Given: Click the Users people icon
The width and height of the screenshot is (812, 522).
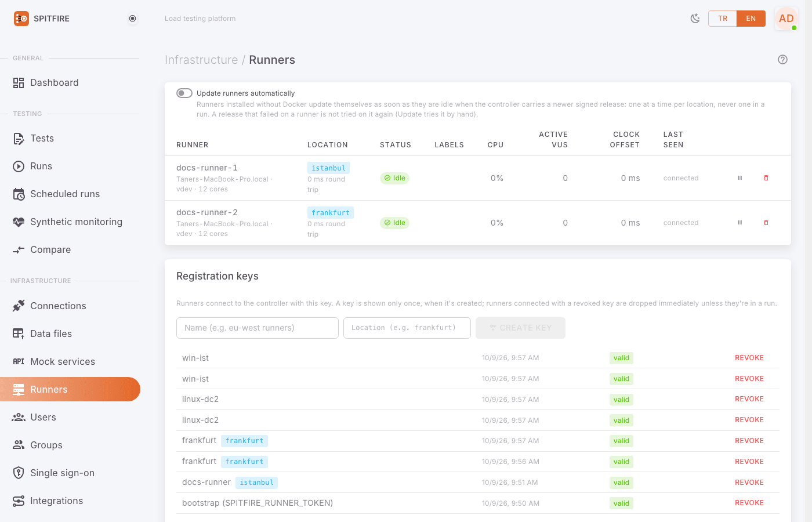Looking at the screenshot, I should pyautogui.click(x=19, y=417).
